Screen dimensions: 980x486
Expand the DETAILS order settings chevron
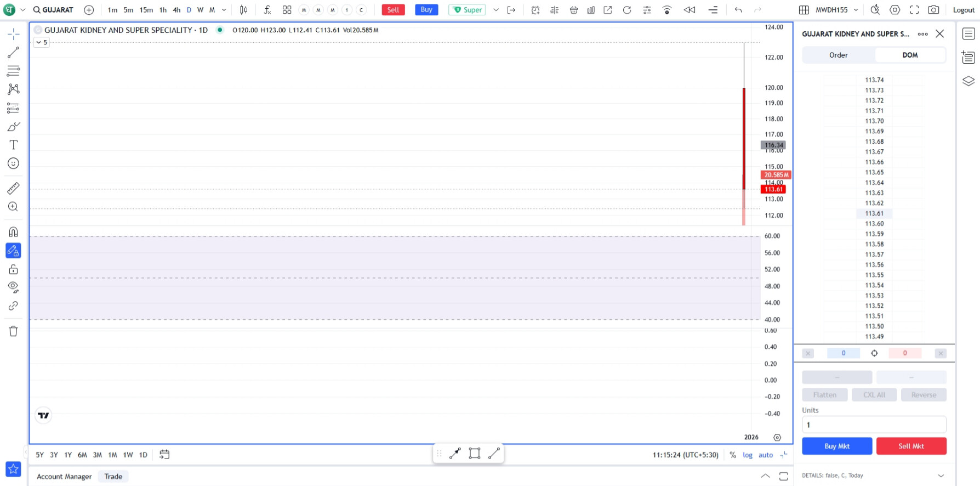point(941,476)
